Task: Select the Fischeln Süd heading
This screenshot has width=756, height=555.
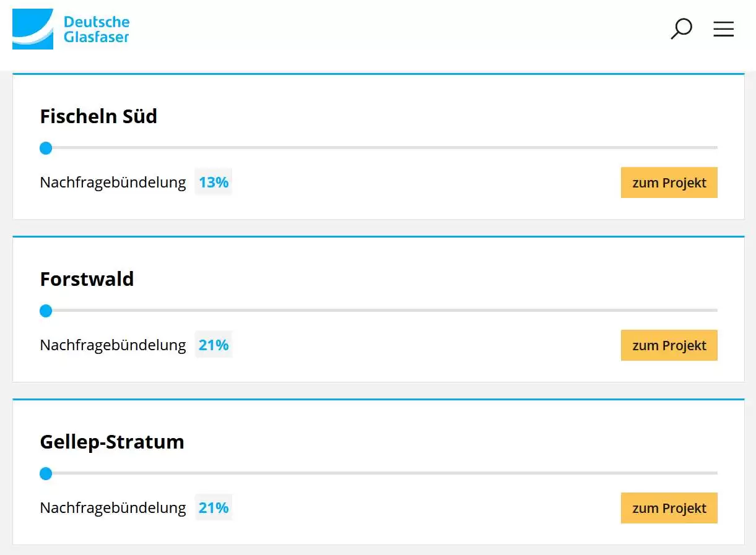Action: (98, 116)
